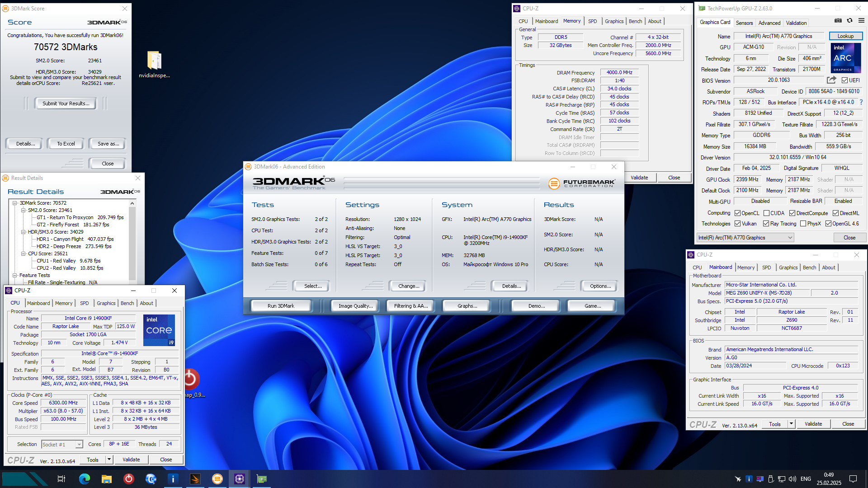This screenshot has height=488, width=868.
Task: Click Submit Your Results button
Action: point(66,103)
